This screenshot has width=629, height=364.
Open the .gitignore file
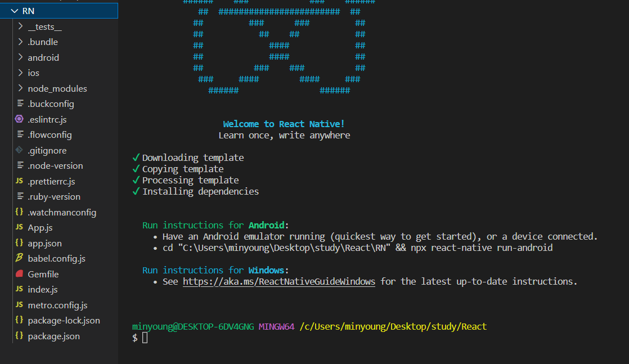coord(47,151)
